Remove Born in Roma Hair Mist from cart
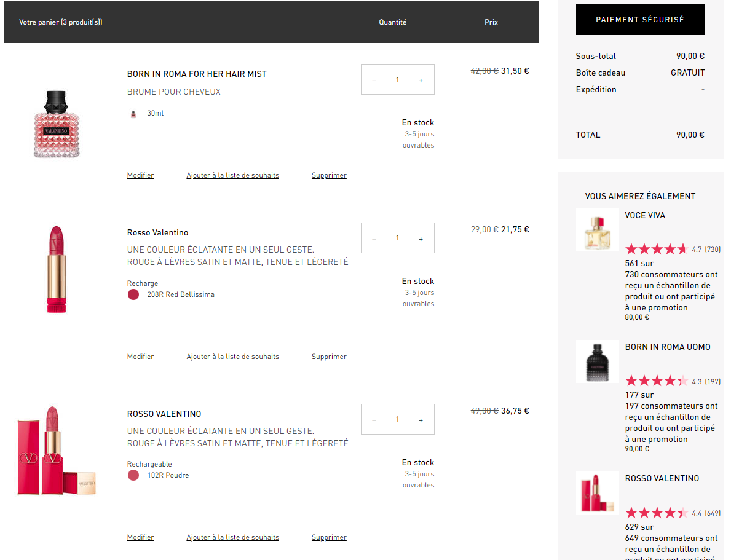The height and width of the screenshot is (560, 731). click(x=329, y=175)
